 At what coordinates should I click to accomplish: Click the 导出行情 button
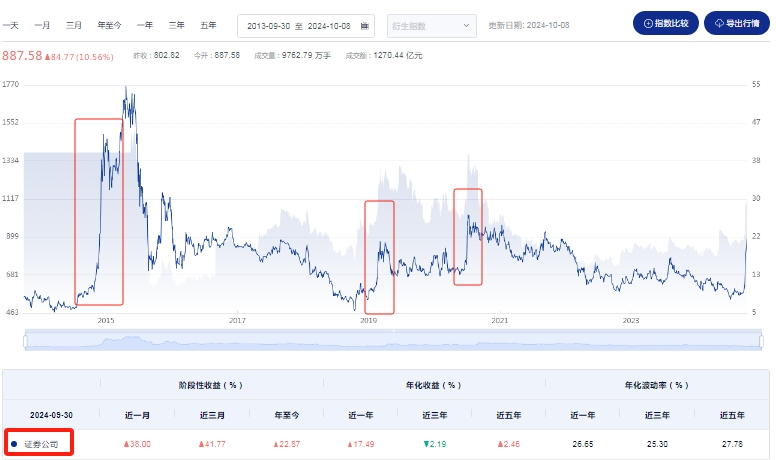tap(736, 23)
